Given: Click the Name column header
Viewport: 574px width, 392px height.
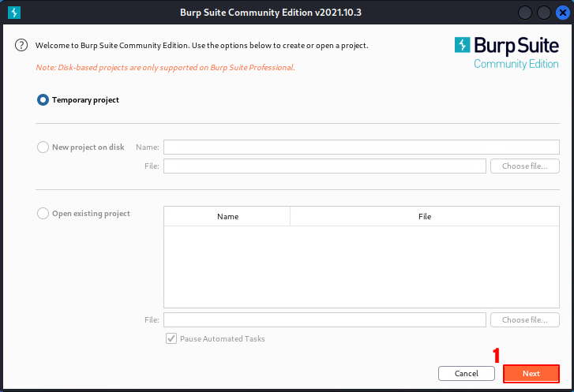Looking at the screenshot, I should 227,216.
